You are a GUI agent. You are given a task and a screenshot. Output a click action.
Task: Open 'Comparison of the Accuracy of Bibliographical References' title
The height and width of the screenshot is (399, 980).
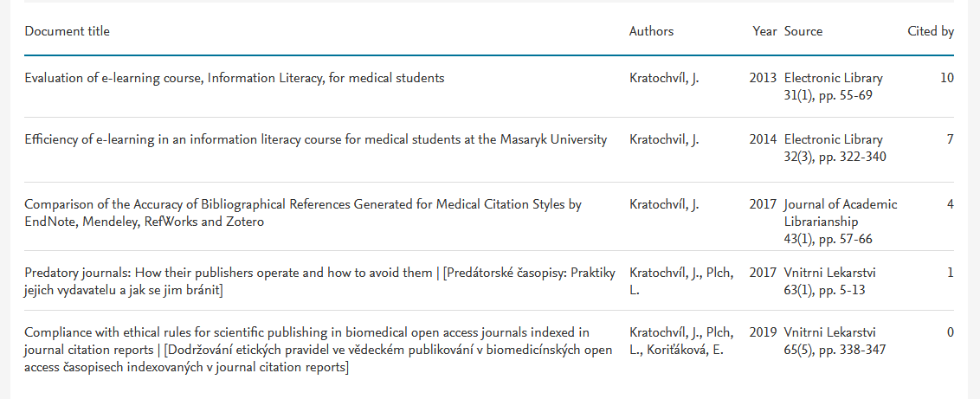click(x=303, y=213)
